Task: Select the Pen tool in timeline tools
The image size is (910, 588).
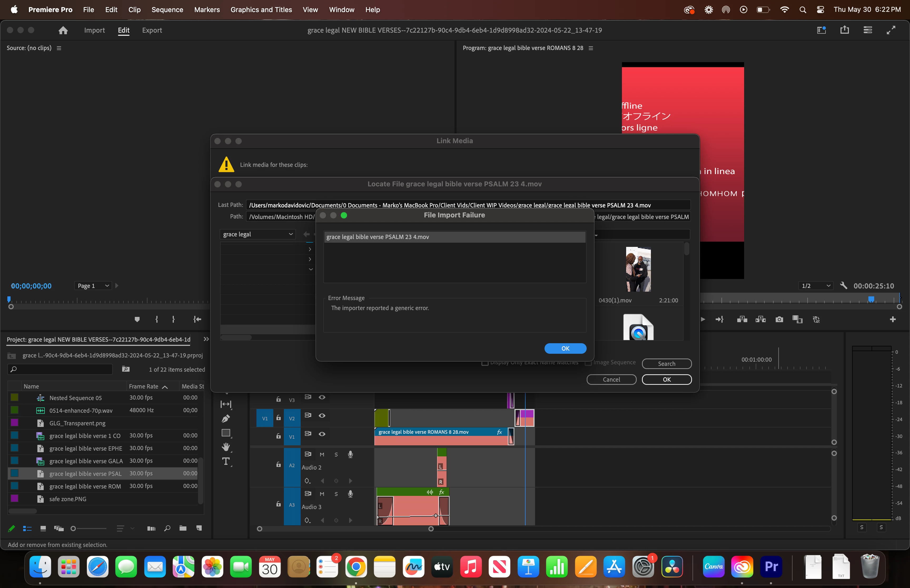Action: 226,418
